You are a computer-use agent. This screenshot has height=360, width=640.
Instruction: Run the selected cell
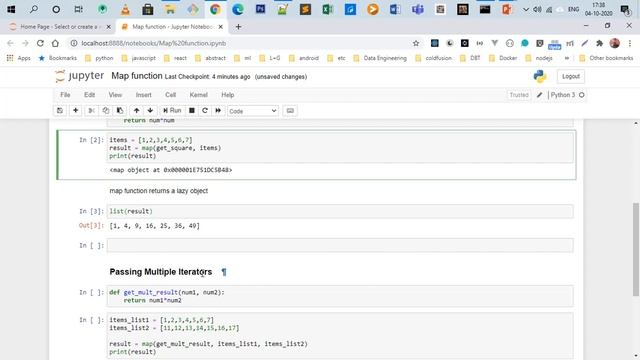pyautogui.click(x=172, y=111)
